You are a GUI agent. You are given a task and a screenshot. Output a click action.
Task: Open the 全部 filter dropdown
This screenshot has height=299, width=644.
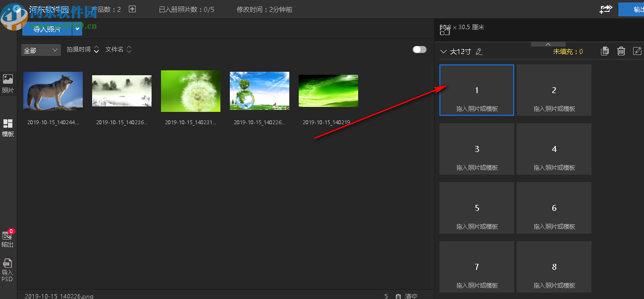[x=41, y=50]
